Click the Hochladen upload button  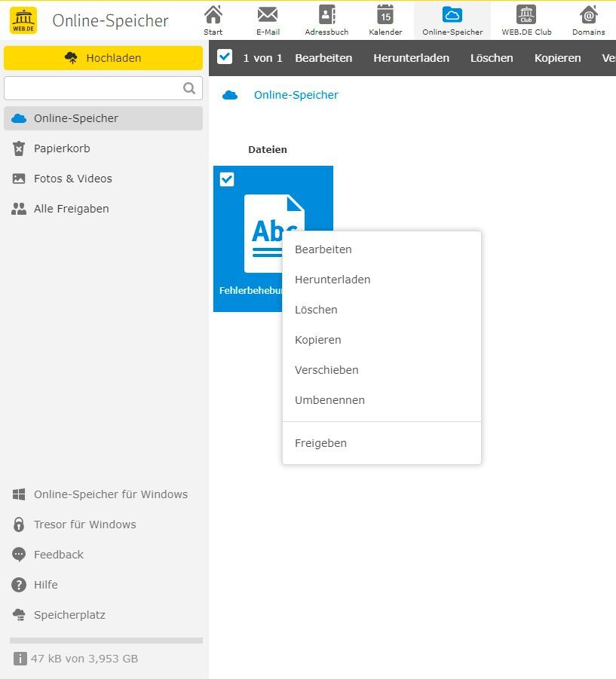coord(103,58)
